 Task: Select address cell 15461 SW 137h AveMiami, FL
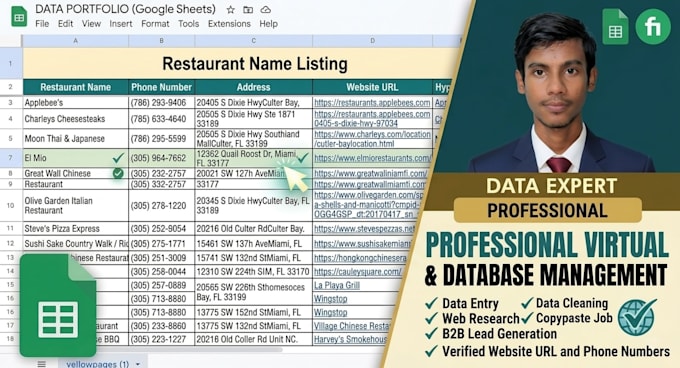[253, 243]
